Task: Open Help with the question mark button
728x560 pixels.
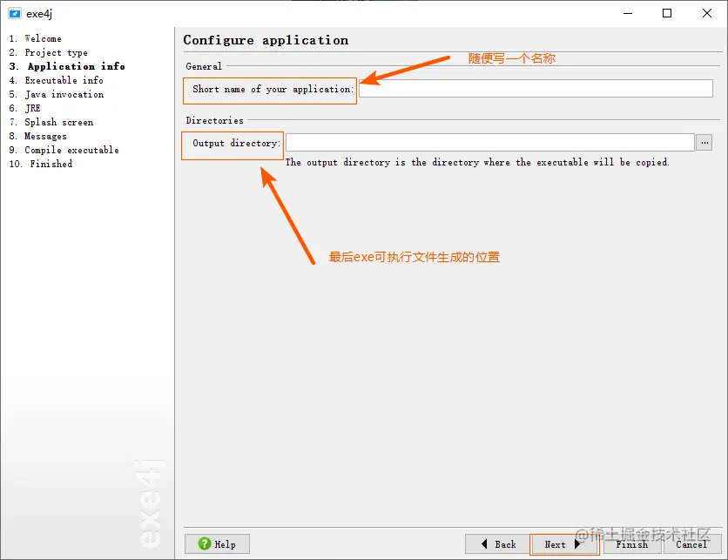Action: [217, 543]
